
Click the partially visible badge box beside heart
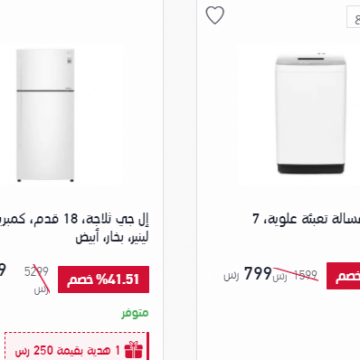click(353, 17)
